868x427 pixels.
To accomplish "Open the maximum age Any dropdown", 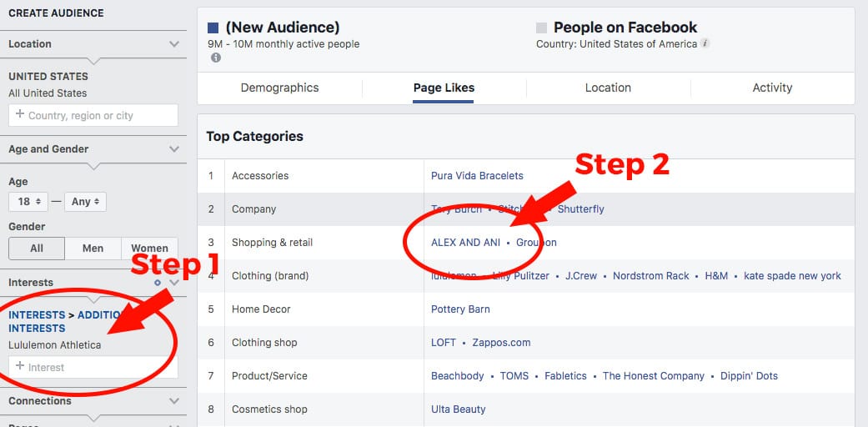I will [85, 202].
